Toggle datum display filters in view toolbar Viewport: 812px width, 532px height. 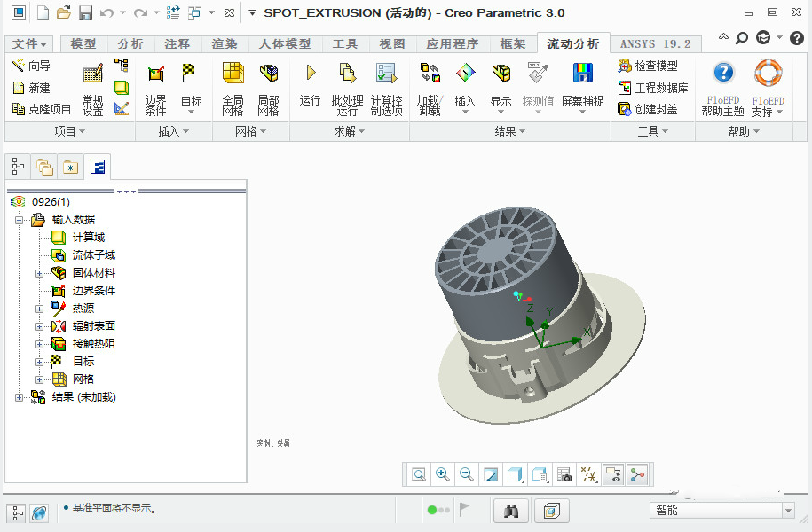(587, 474)
